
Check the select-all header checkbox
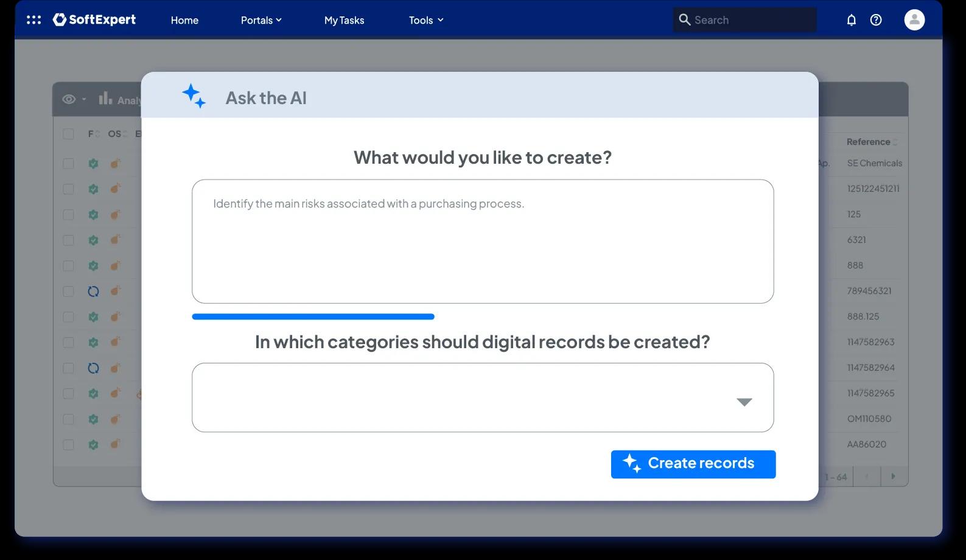(x=68, y=134)
